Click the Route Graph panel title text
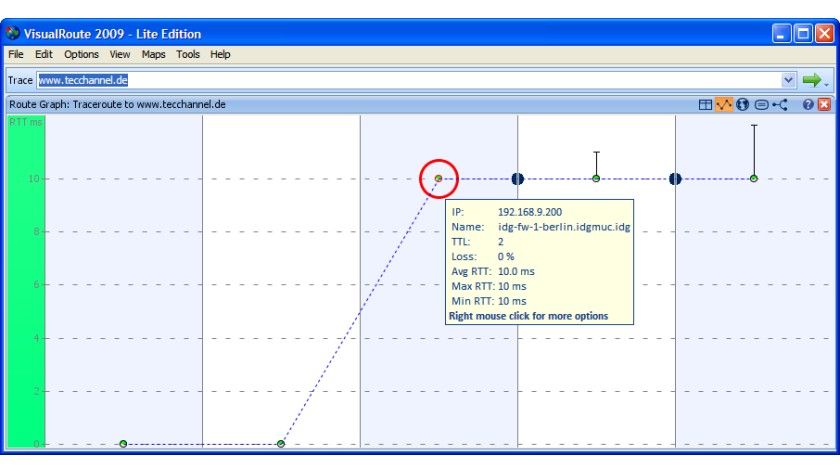This screenshot has width=840, height=473. (117, 104)
